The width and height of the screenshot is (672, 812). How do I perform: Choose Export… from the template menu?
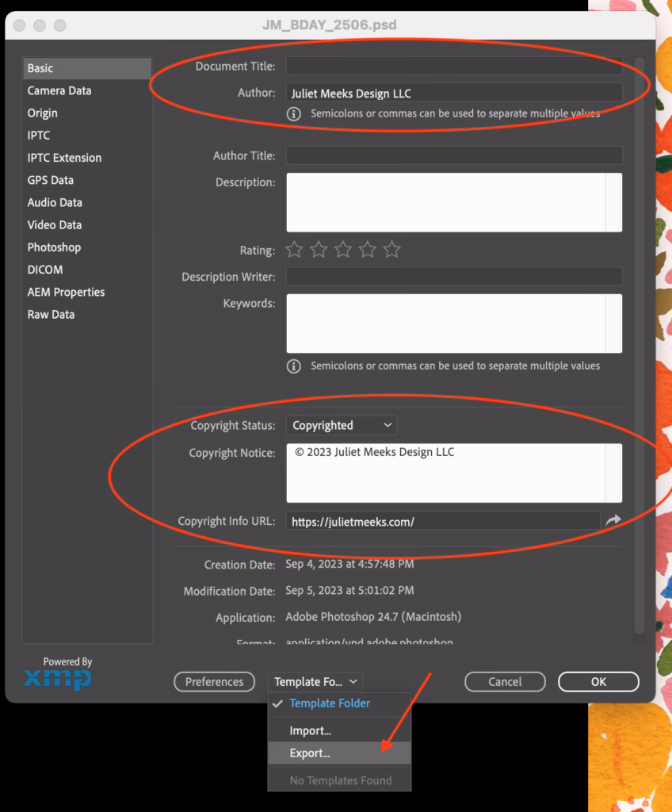310,753
